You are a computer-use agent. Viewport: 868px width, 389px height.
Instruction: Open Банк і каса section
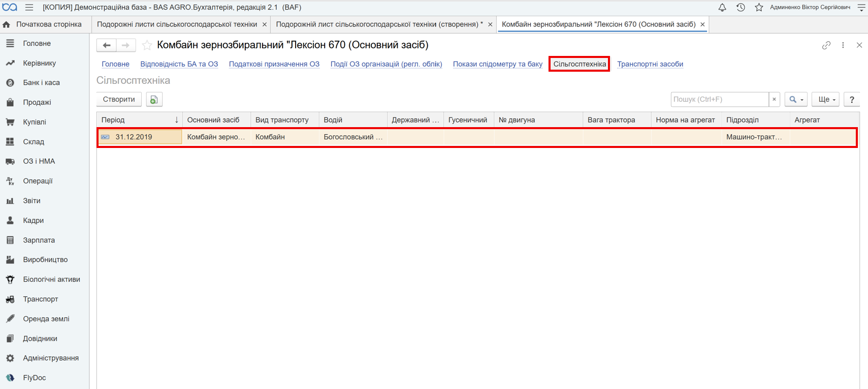pyautogui.click(x=41, y=82)
